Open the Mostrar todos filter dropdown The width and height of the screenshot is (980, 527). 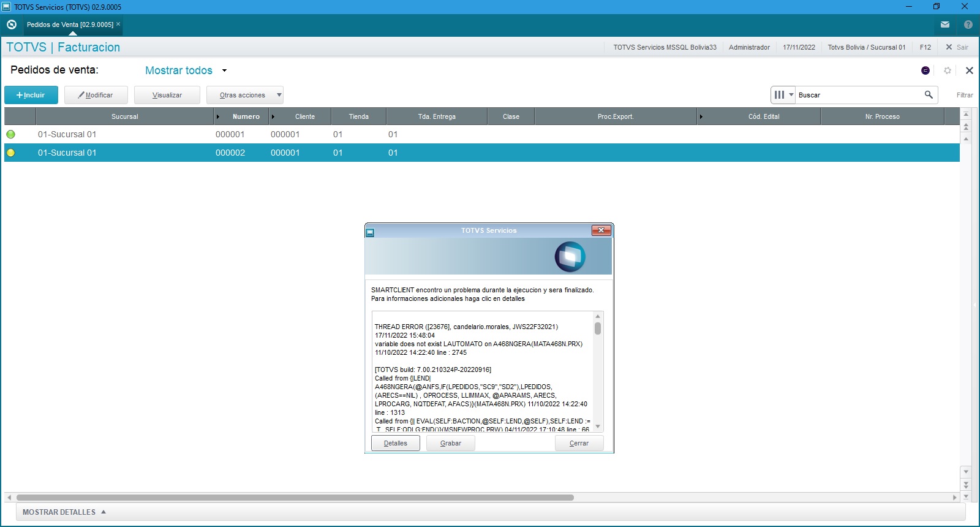(x=186, y=70)
